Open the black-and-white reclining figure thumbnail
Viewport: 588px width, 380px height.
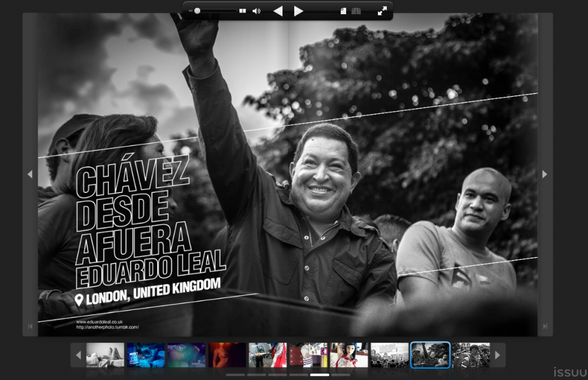tap(105, 355)
